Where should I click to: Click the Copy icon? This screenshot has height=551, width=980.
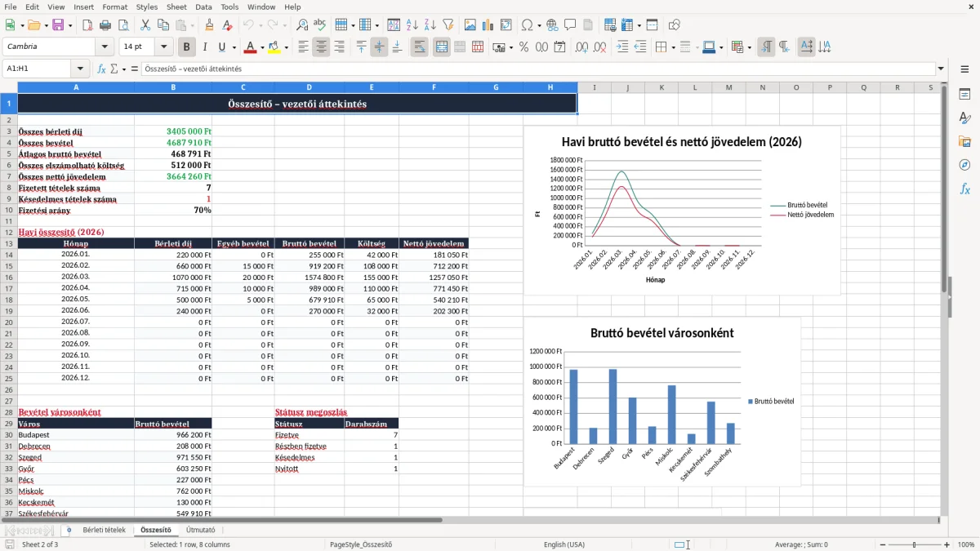(x=163, y=25)
